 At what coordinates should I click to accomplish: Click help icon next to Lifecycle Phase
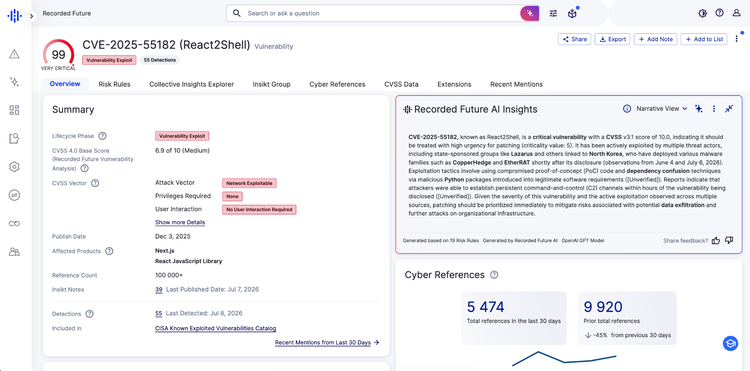pos(102,136)
